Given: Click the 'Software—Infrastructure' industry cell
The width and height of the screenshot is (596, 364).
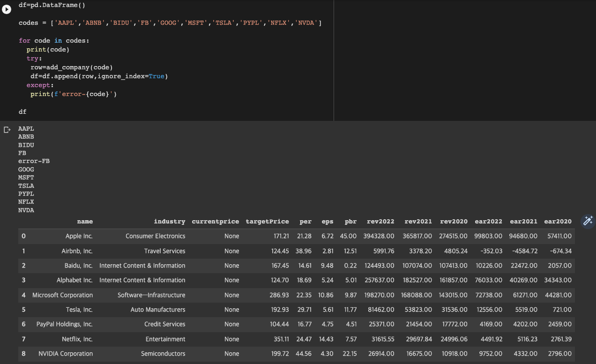Looking at the screenshot, I should pos(151,295).
